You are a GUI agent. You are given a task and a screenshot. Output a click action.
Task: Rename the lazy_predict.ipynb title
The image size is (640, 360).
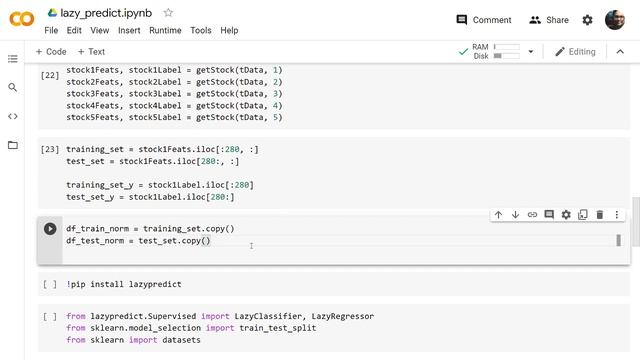click(106, 13)
